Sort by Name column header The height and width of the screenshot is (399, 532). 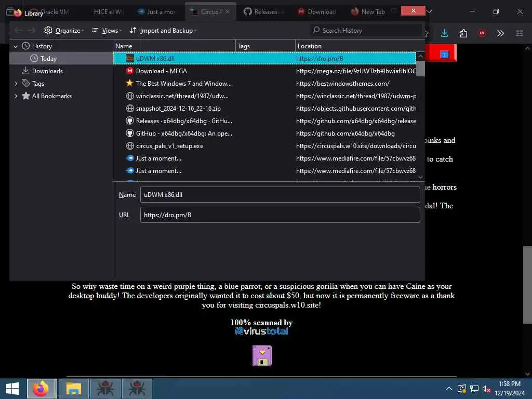pyautogui.click(x=174, y=46)
